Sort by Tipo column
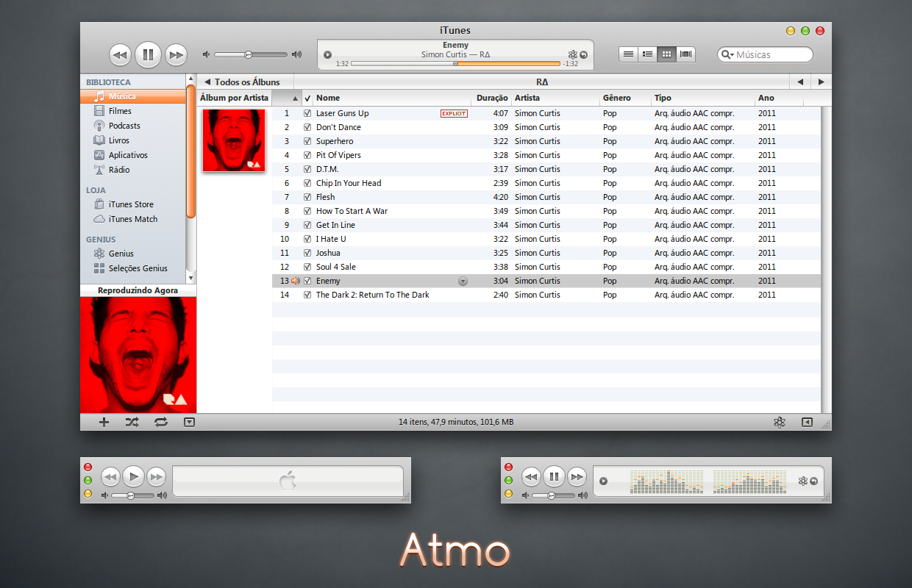 pyautogui.click(x=703, y=98)
